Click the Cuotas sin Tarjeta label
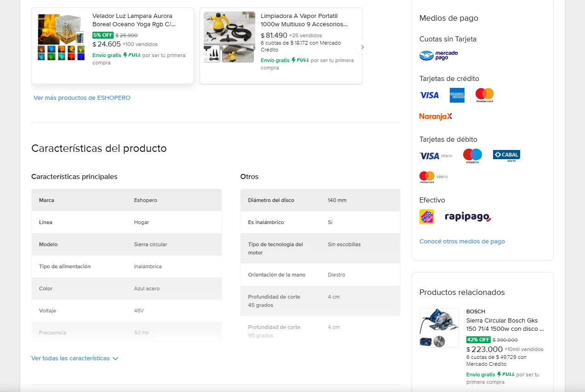Screen dimensions: 585x392 coord(448,40)
